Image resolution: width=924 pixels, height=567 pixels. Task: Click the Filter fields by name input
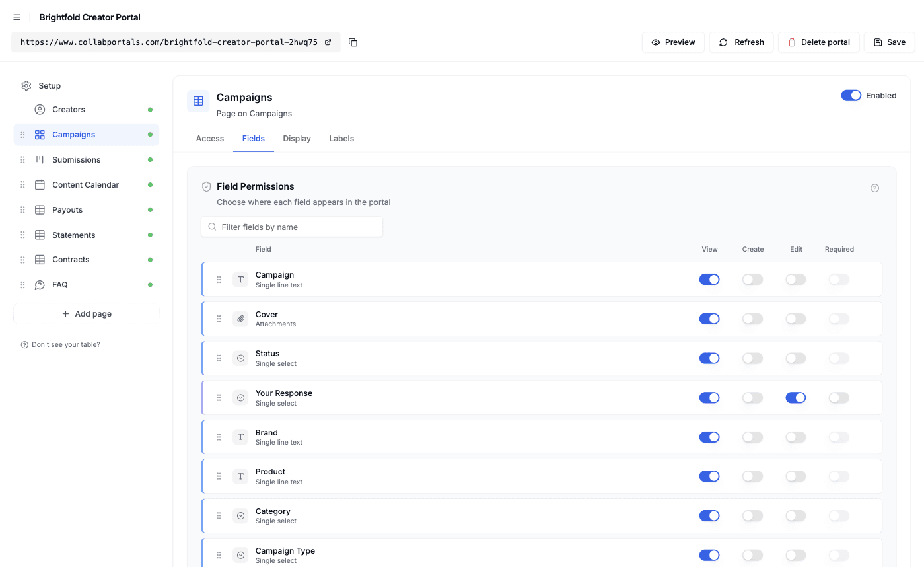coord(292,227)
